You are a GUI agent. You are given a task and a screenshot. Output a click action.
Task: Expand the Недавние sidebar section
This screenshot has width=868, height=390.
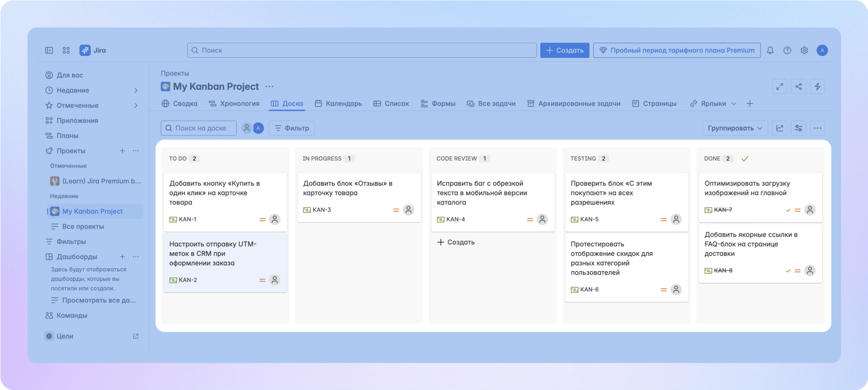pyautogui.click(x=136, y=90)
